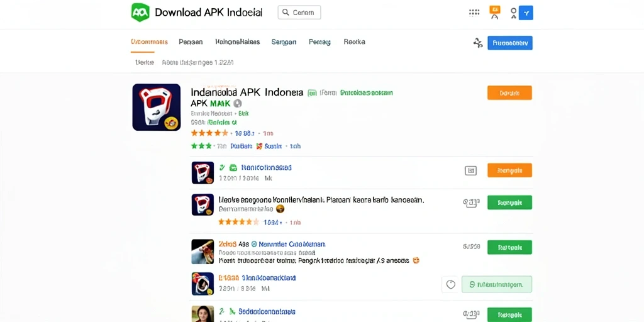Open the "Seddodoenatraes" link
This screenshot has width=644, height=322.
tap(267, 312)
